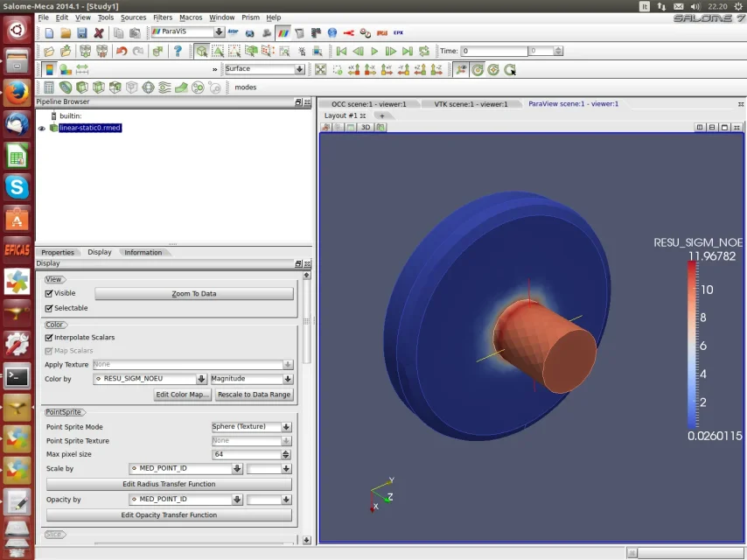Toggle the Selectable checkbox
The height and width of the screenshot is (560, 747).
(x=49, y=308)
